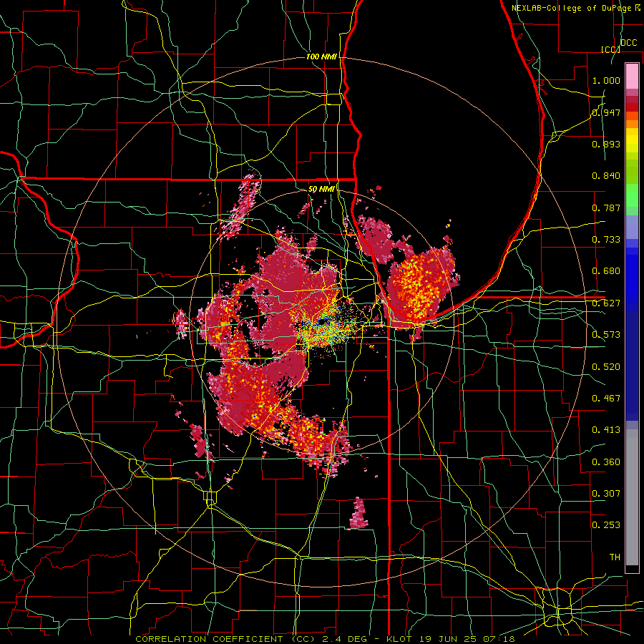Click the 50 NMI range ring label
Viewport: 644px width, 644px height.
321,189
